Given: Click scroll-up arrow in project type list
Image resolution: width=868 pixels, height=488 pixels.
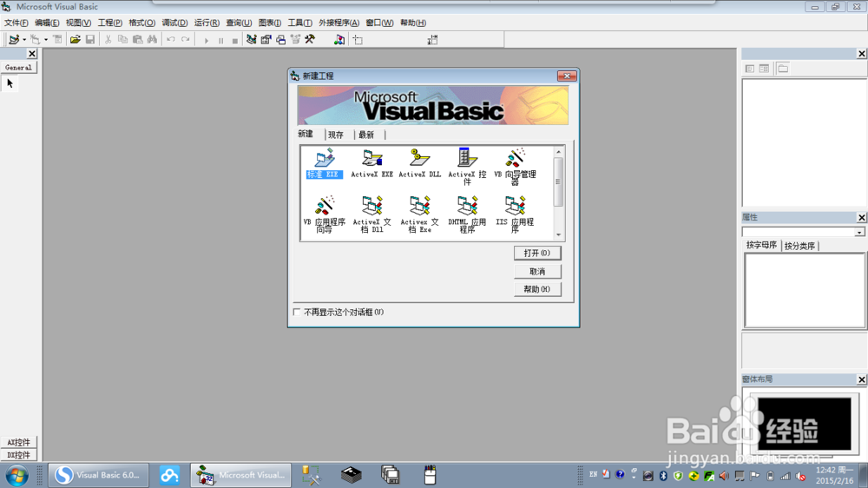Looking at the screenshot, I should pos(558,152).
